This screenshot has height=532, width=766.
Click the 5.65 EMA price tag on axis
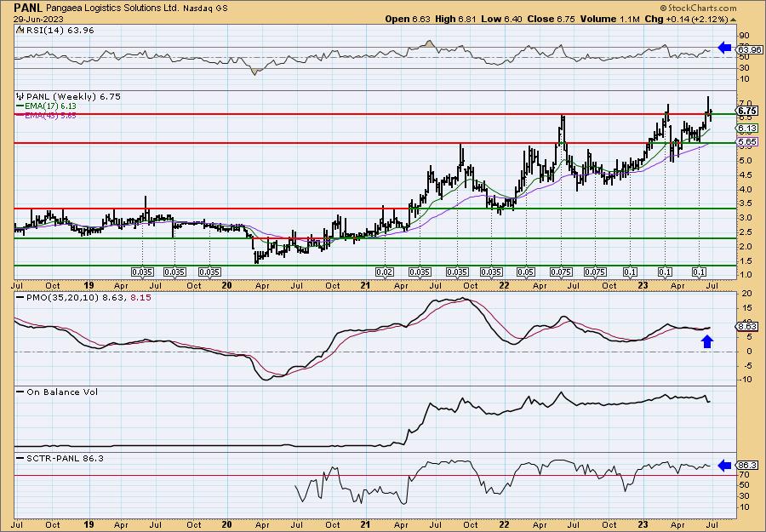(x=749, y=142)
